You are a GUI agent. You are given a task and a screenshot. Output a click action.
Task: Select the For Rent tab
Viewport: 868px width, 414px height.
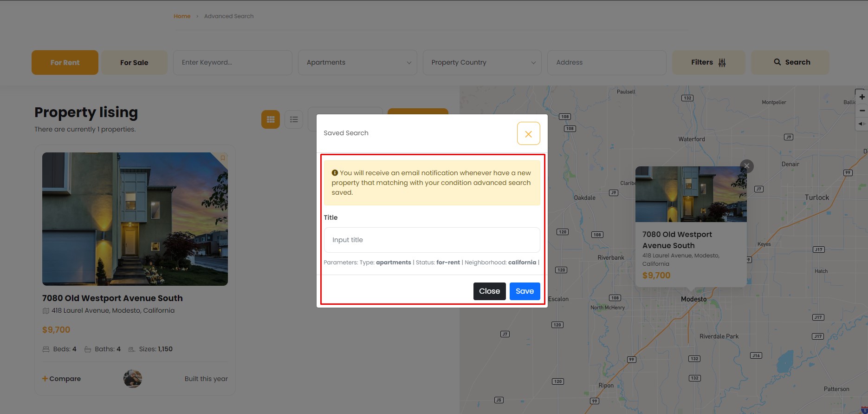(65, 62)
